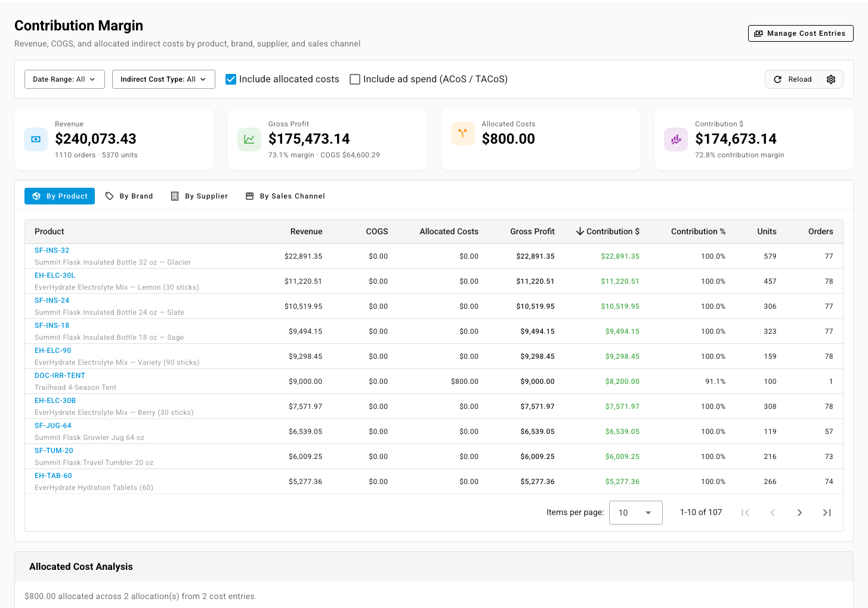The image size is (868, 608).
Task: Click the Manage Cost Entries button
Action: click(801, 33)
